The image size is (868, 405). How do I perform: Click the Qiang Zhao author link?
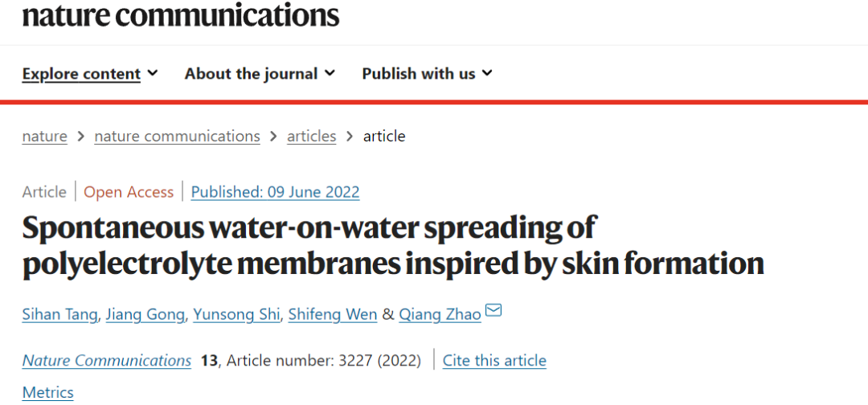click(440, 314)
